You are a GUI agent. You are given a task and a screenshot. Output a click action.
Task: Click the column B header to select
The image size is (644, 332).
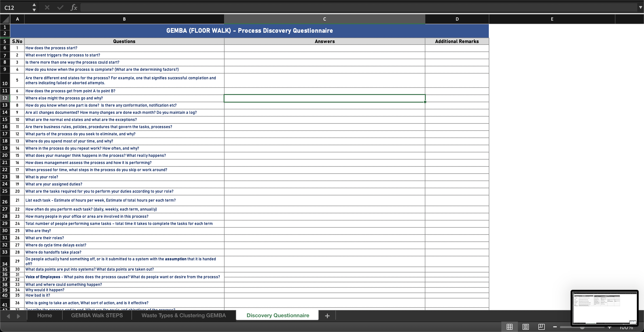tap(124, 19)
